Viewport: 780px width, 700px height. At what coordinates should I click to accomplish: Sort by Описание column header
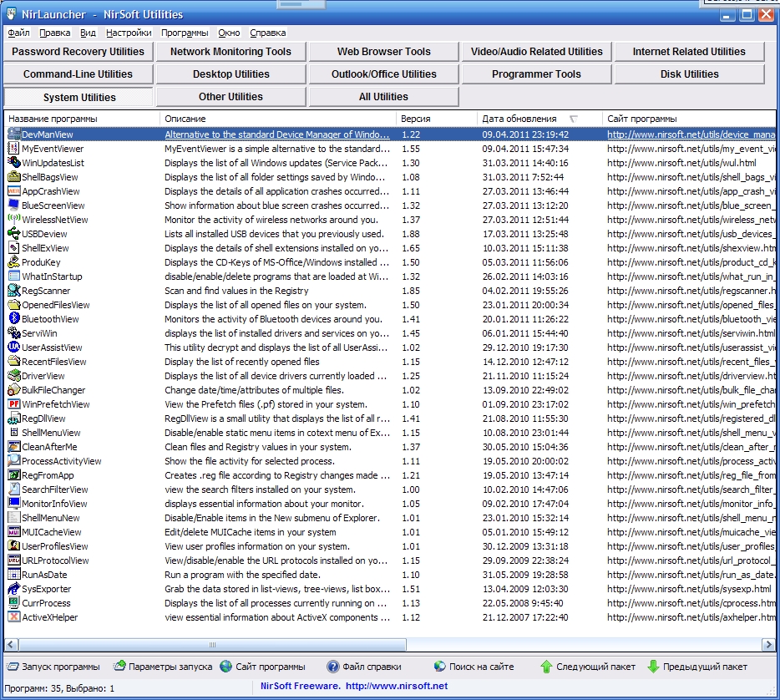point(277,119)
